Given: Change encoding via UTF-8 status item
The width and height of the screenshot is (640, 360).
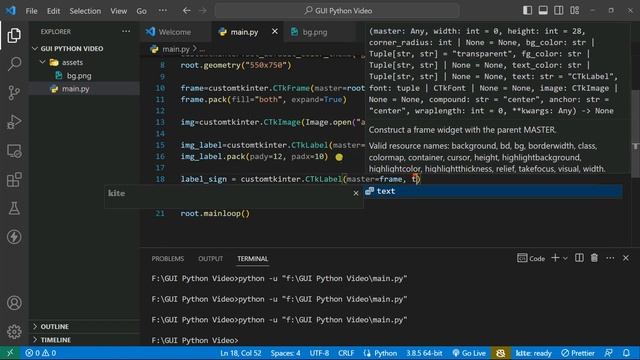Looking at the screenshot, I should pos(319,353).
